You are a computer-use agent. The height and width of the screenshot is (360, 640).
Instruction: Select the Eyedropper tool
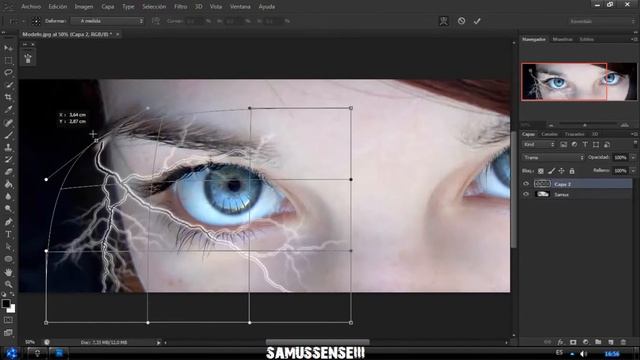click(8, 109)
